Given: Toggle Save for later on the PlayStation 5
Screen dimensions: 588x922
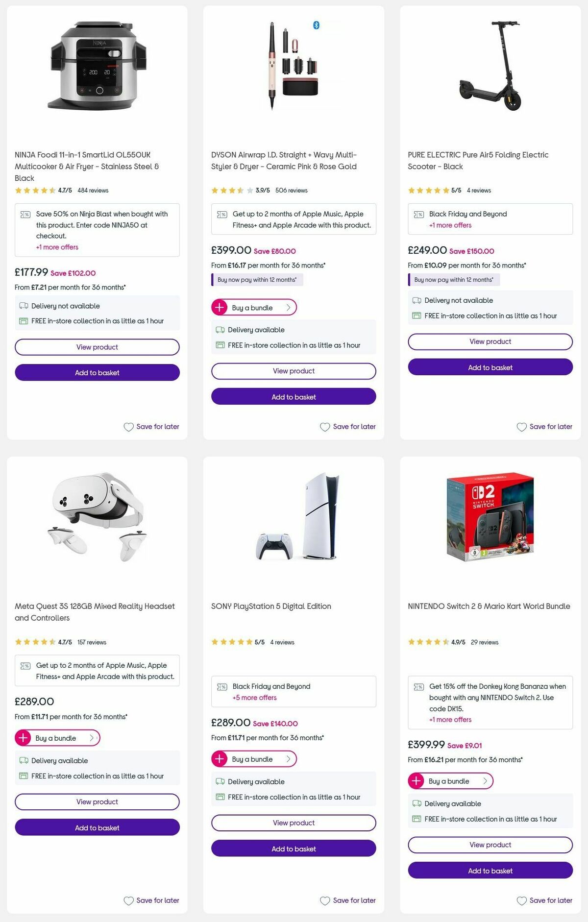Looking at the screenshot, I should click(347, 900).
